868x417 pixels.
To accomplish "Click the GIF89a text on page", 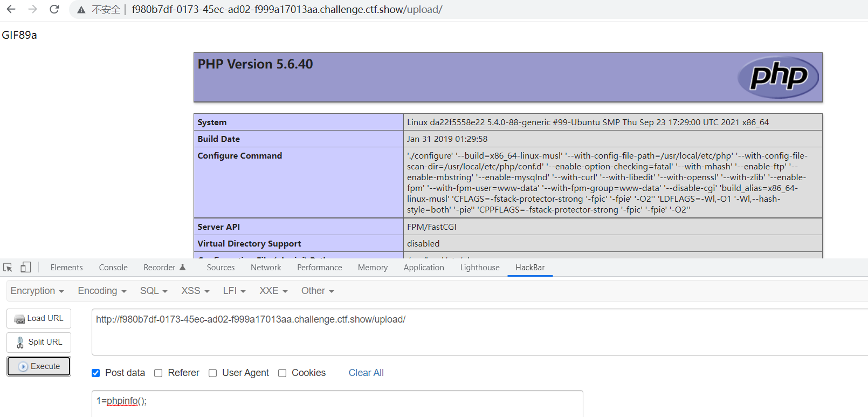I will [19, 35].
